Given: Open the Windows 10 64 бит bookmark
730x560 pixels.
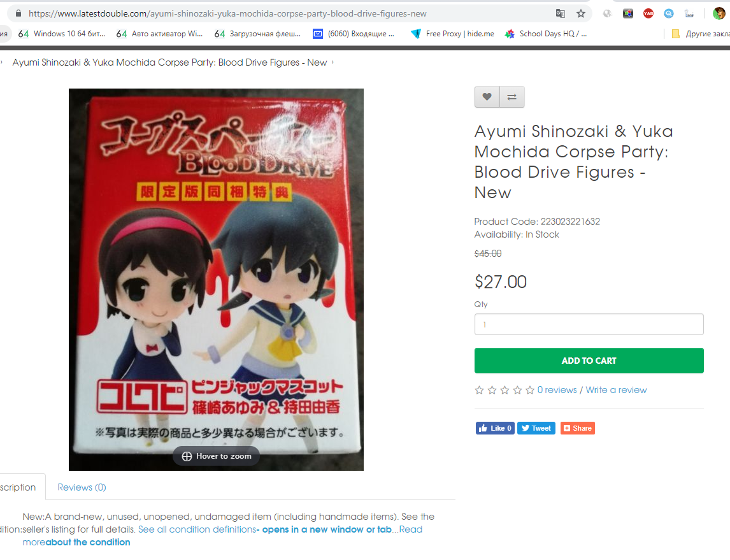Looking at the screenshot, I should 61,34.
